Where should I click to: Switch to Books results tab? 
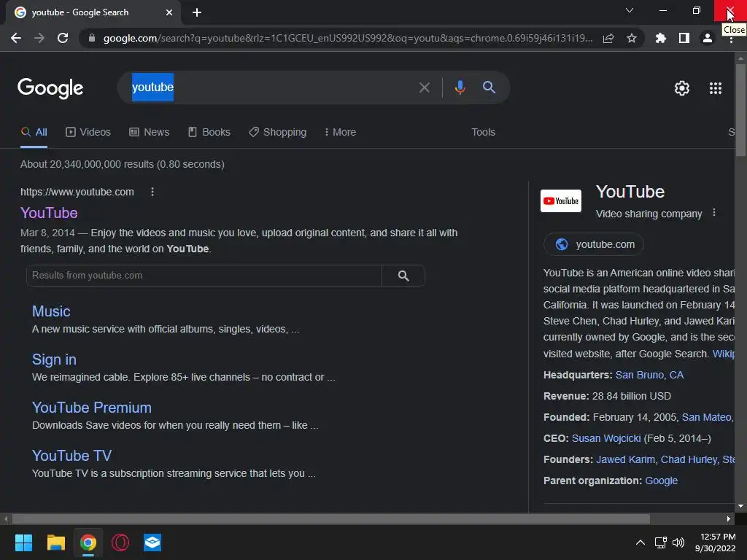coord(209,132)
